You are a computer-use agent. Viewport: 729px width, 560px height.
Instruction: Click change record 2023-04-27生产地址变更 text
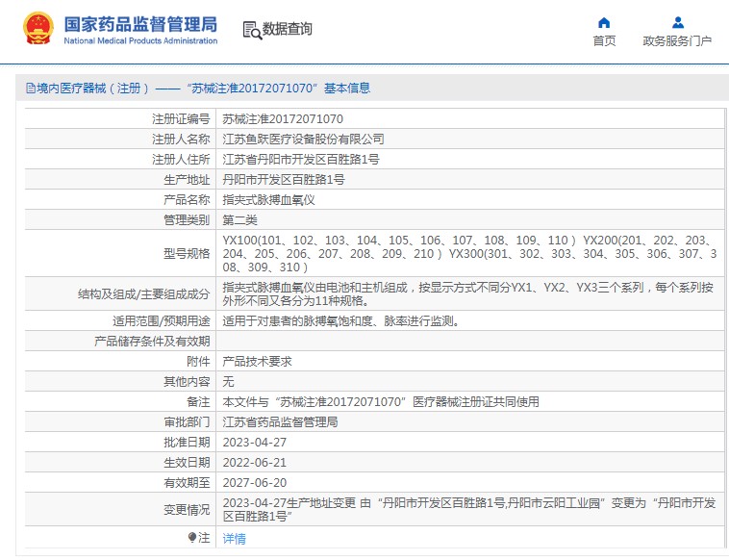coord(469,510)
